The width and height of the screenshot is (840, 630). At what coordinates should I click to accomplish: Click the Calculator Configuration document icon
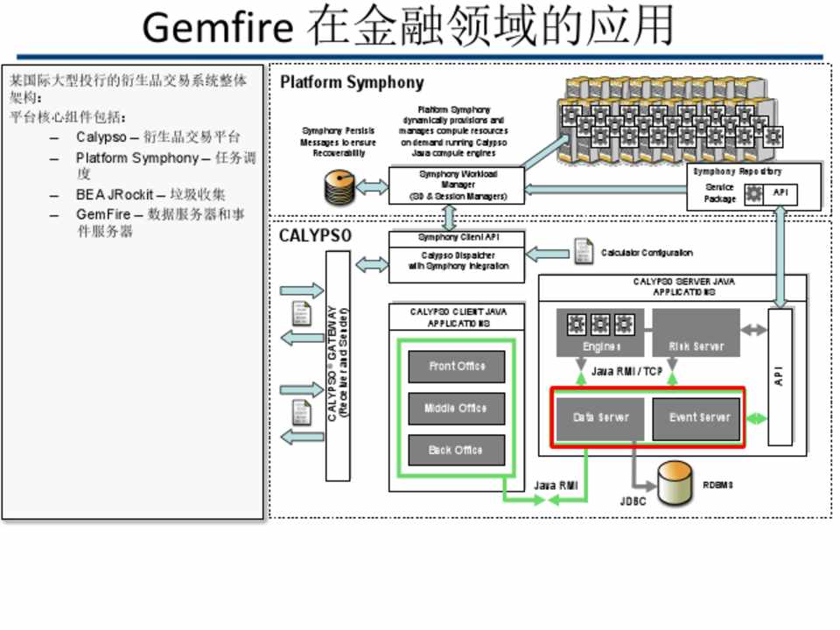click(x=584, y=252)
